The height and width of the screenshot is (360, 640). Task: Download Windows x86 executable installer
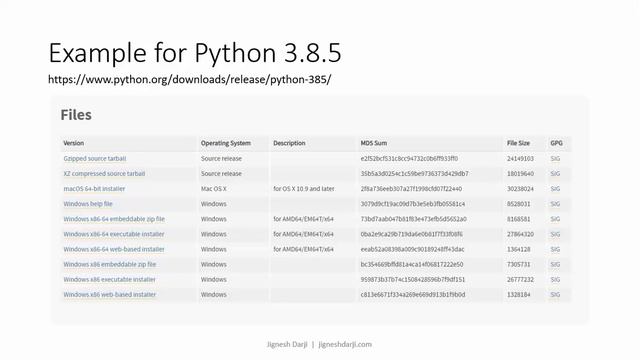[109, 279]
